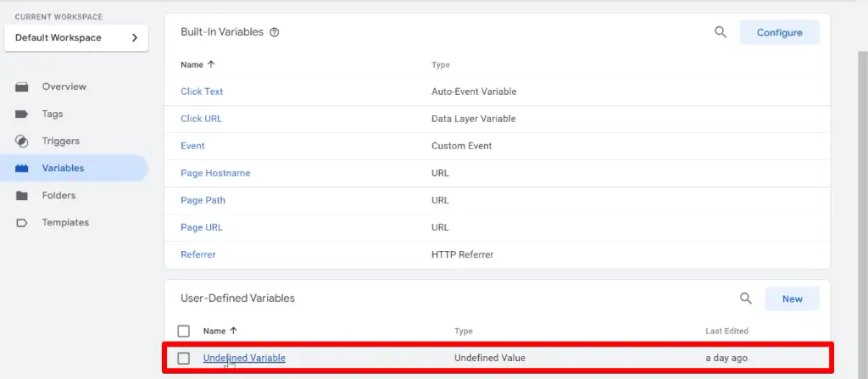868x379 pixels.
Task: Open the Event variable
Action: [192, 146]
